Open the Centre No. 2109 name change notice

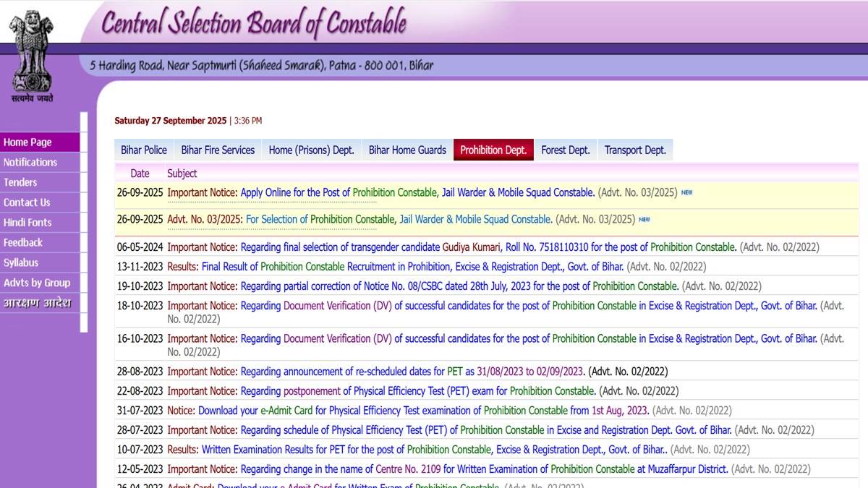coord(484,469)
